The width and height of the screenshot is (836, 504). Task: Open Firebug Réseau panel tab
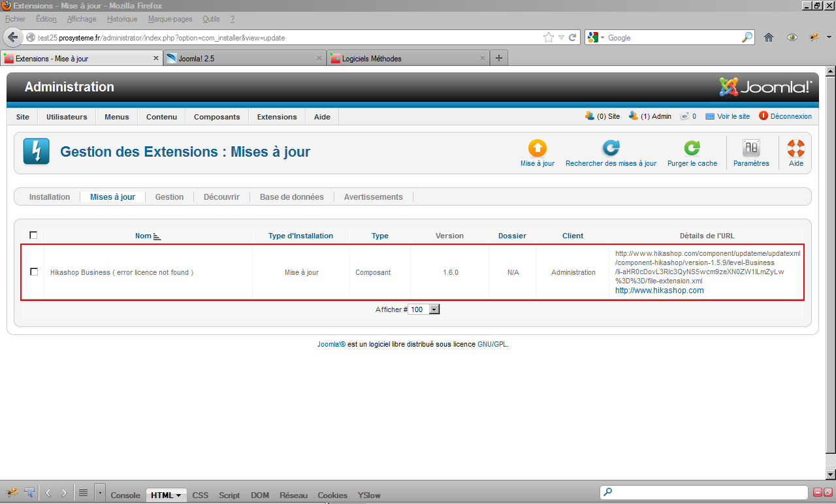click(x=293, y=495)
